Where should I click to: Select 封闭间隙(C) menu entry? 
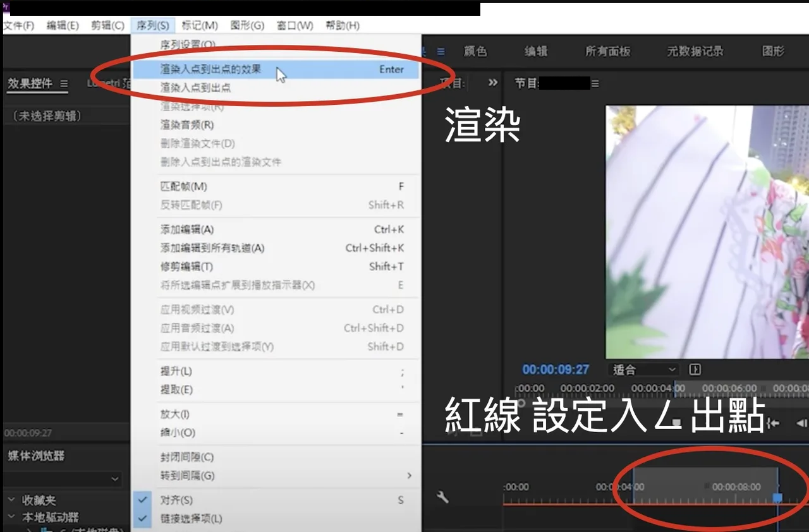click(276, 457)
